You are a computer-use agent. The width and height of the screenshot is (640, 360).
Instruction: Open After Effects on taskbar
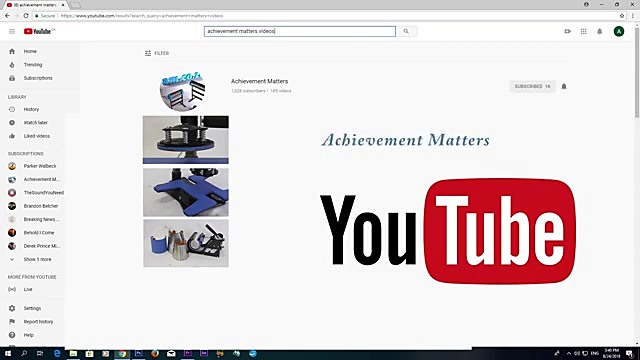click(204, 353)
